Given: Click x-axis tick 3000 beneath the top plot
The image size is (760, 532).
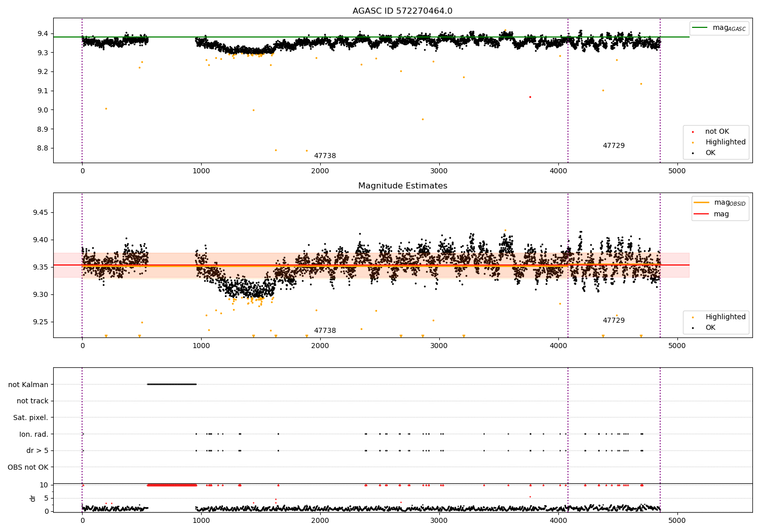Looking at the screenshot, I should click(439, 171).
